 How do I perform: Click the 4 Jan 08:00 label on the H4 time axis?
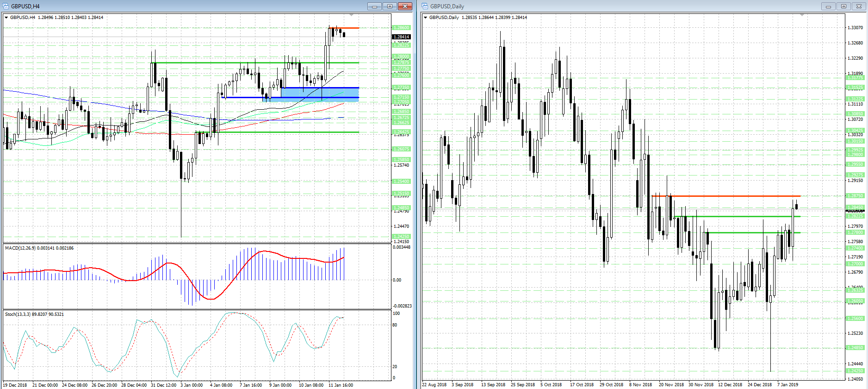221,385
